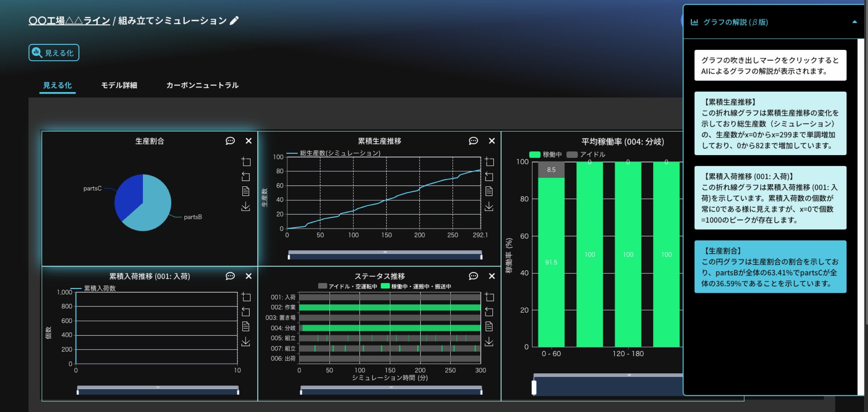Toggle 稼働中 legend in 平均稼働率 chart

click(x=545, y=154)
